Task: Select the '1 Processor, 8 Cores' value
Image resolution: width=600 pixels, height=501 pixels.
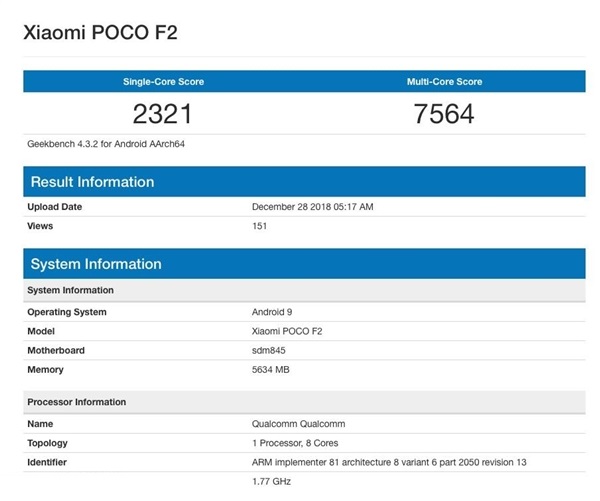Action: (295, 443)
